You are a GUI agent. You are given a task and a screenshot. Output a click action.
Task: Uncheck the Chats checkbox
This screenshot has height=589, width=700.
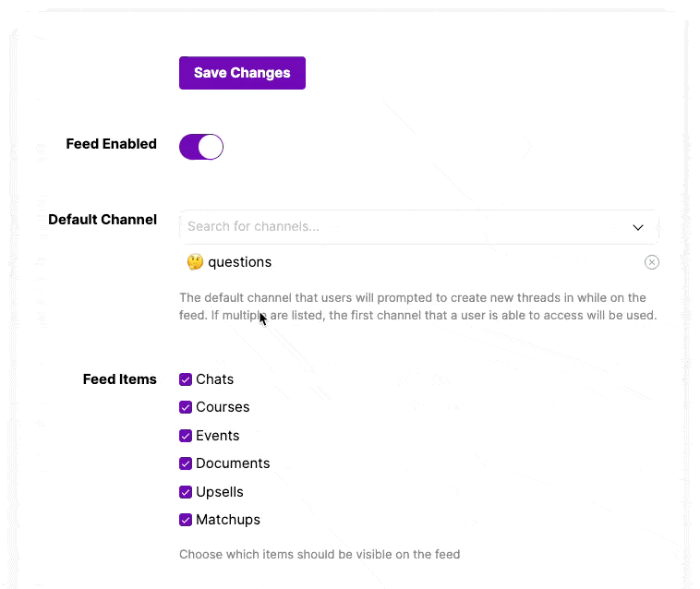(x=186, y=379)
